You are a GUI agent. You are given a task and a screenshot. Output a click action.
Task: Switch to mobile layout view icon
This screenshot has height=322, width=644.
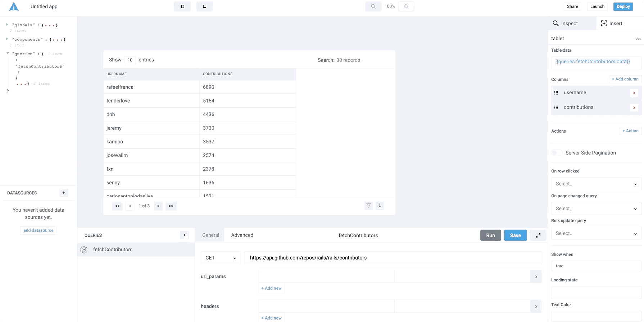tap(204, 6)
